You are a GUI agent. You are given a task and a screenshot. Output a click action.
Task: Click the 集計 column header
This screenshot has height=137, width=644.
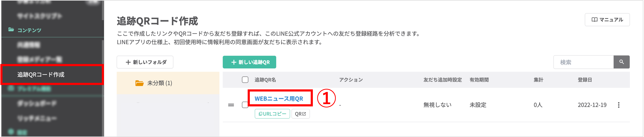point(538,80)
